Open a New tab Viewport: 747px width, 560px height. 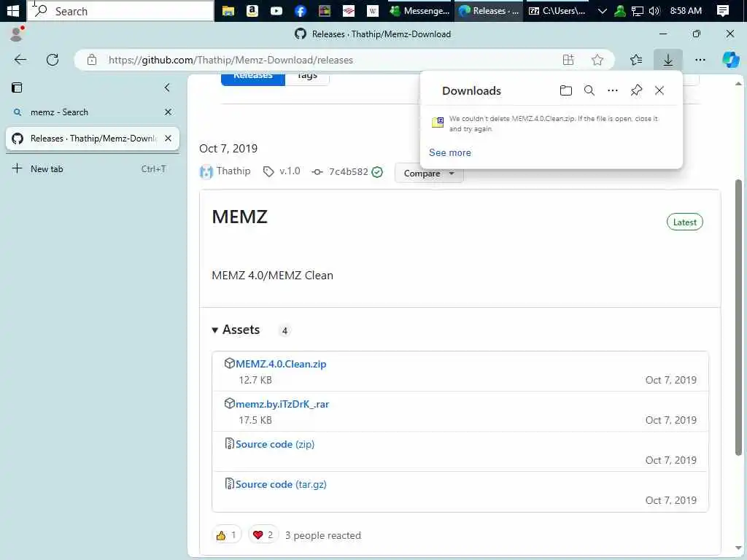pos(92,168)
